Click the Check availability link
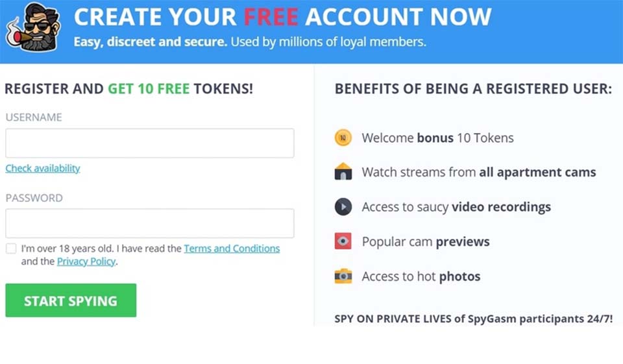The height and width of the screenshot is (364, 623). [43, 169]
